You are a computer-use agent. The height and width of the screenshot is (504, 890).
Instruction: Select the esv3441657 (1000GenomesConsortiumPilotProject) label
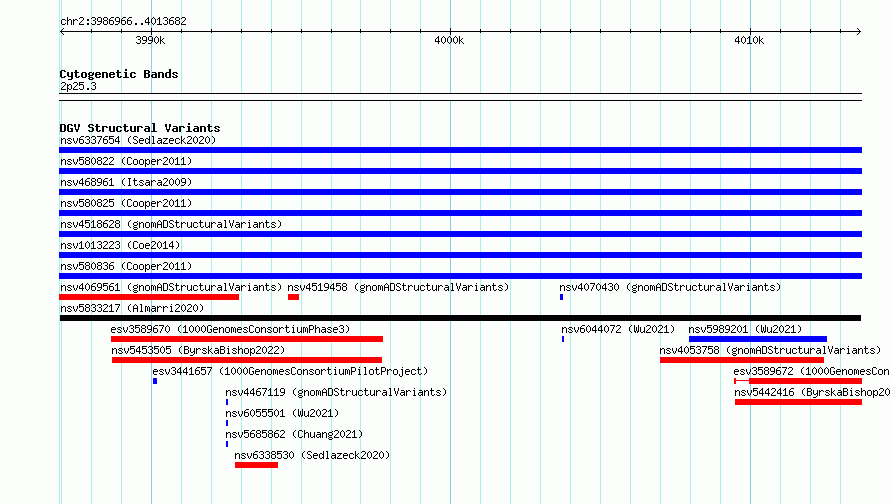[290, 371]
